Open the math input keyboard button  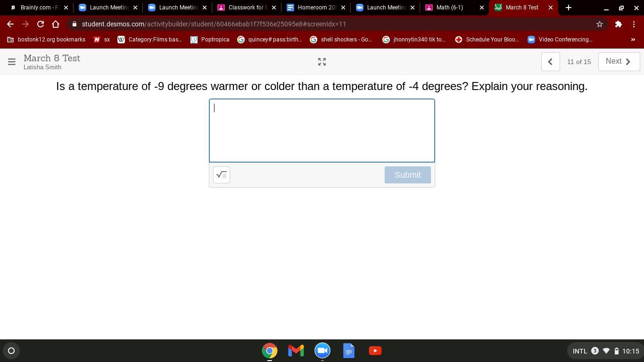222,175
